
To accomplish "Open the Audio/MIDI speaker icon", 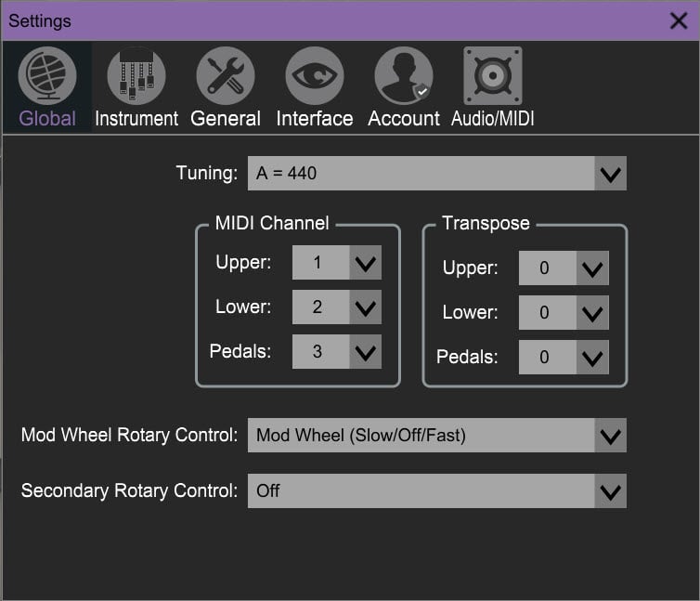I will [492, 76].
